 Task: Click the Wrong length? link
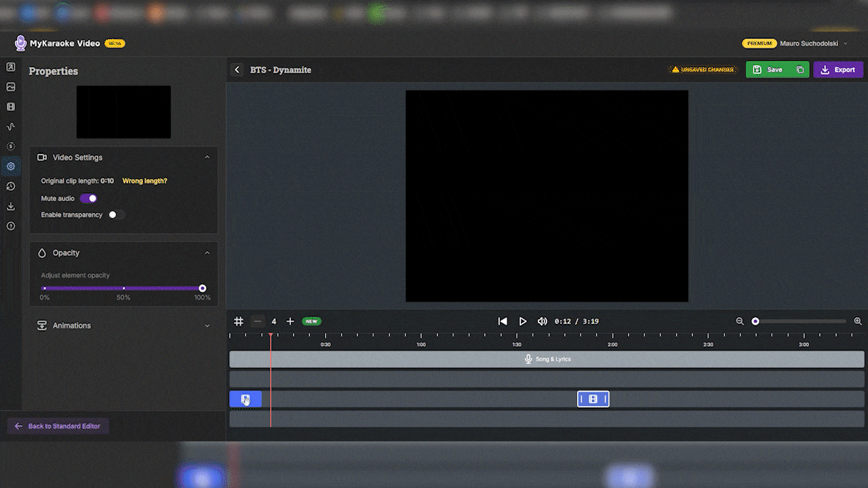pyautogui.click(x=144, y=181)
